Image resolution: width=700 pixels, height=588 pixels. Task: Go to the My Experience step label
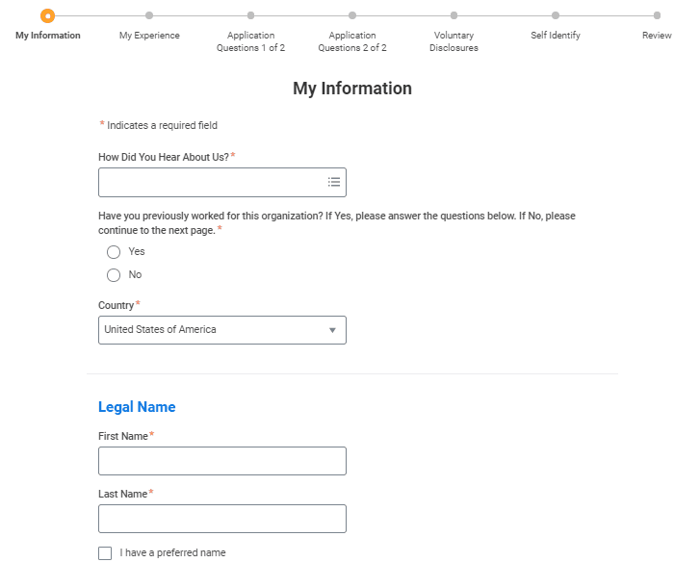(149, 36)
